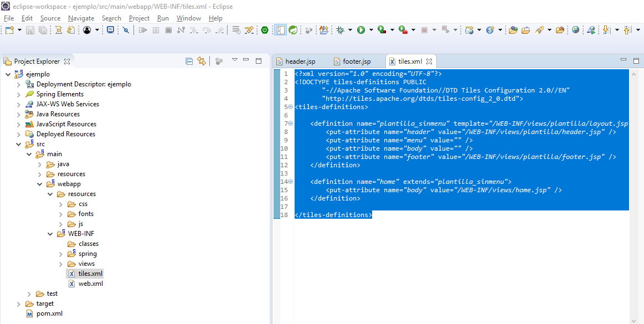Open the New wizard dropdown arrow

19,30
